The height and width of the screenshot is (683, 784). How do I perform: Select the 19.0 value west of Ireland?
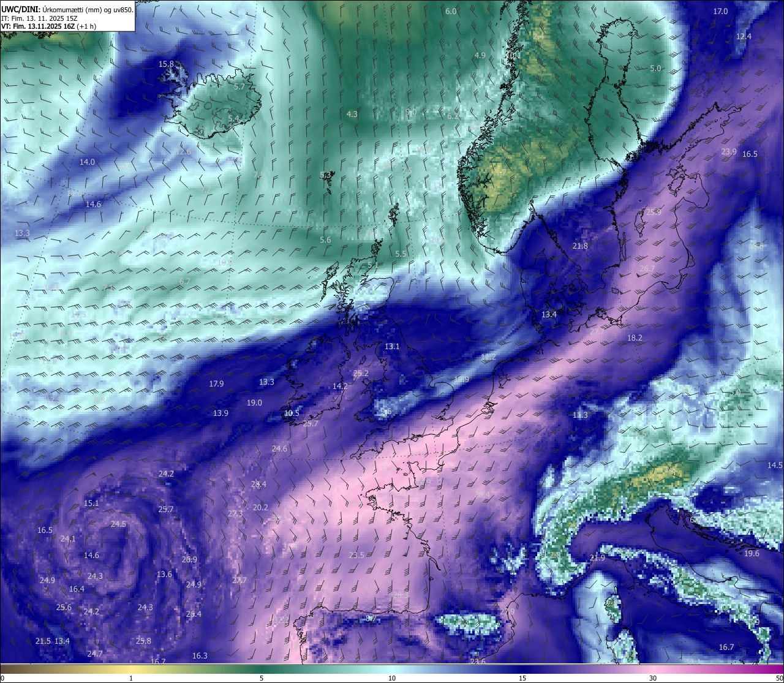coord(254,402)
